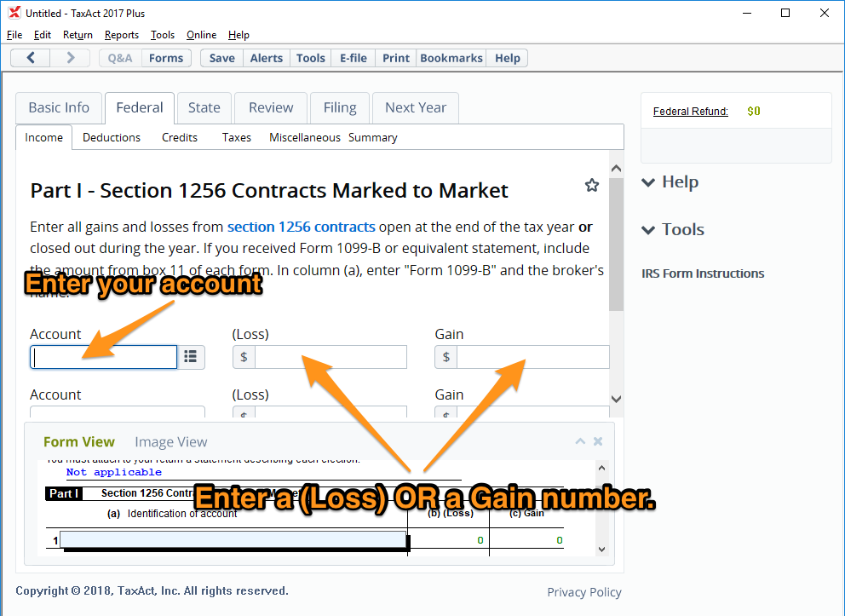Click the Federal Refund link
This screenshot has height=616, width=845.
[x=690, y=112]
